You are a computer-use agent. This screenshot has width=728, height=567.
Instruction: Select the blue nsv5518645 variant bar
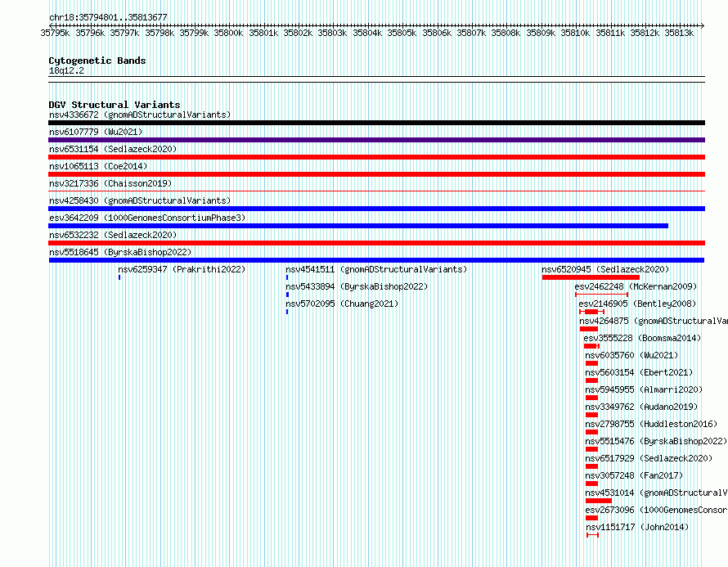(376, 260)
